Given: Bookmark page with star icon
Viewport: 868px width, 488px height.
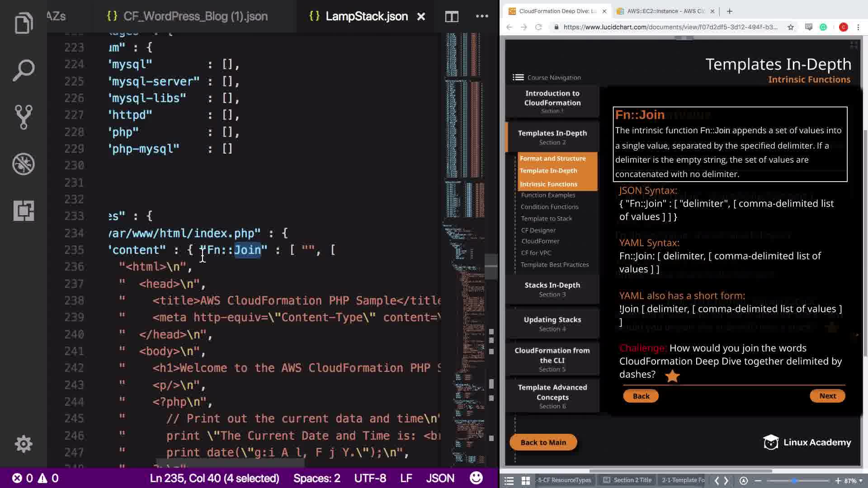Looking at the screenshot, I should coord(791,27).
